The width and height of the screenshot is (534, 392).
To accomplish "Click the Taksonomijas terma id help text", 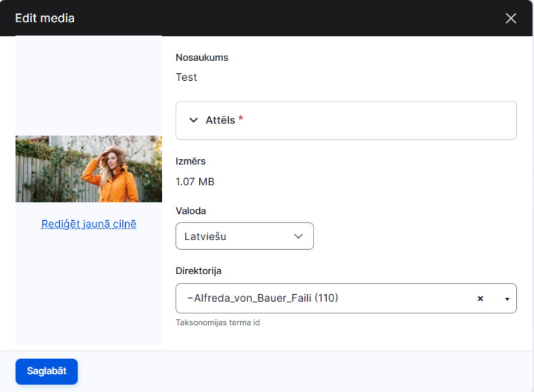I will pos(218,323).
